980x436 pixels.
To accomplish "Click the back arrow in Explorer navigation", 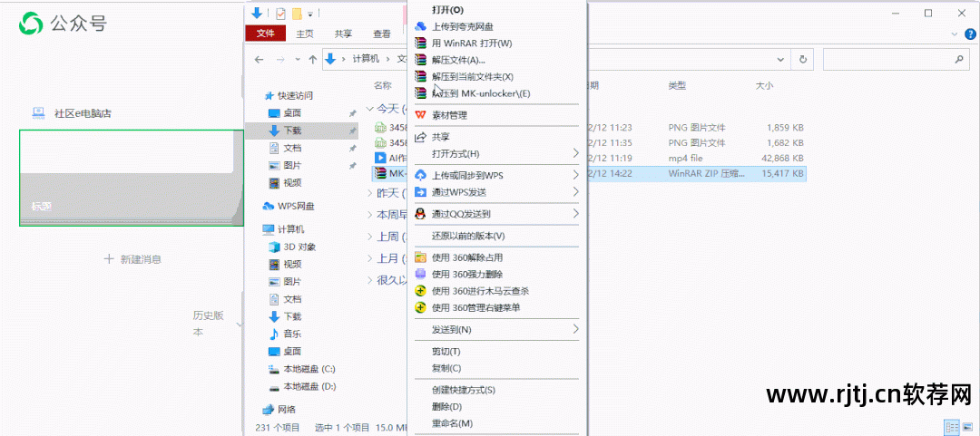I will (260, 59).
